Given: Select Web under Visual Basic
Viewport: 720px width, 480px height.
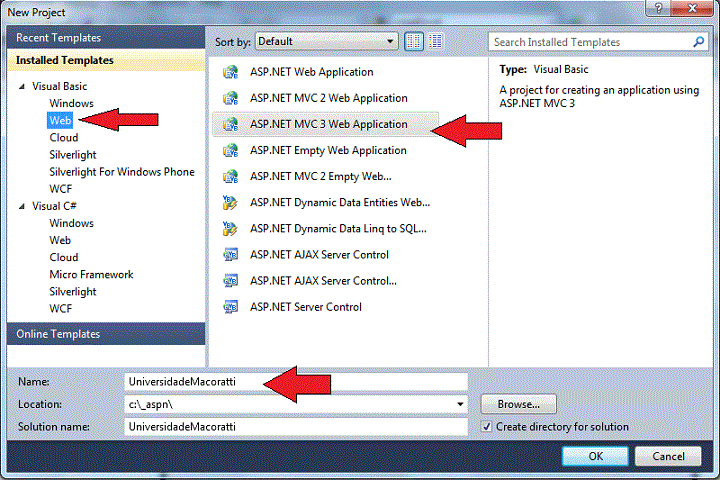Looking at the screenshot, I should (x=60, y=120).
